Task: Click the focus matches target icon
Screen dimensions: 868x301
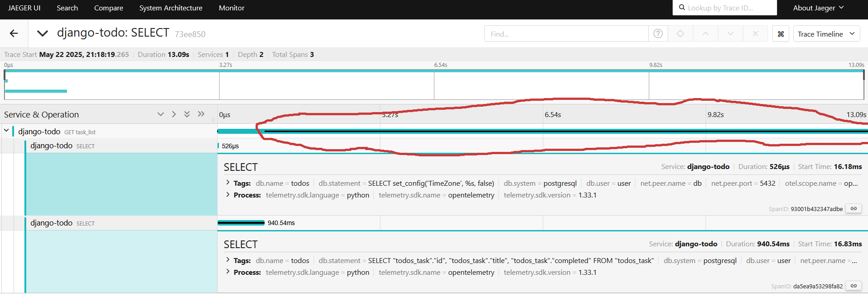Action: pyautogui.click(x=680, y=34)
